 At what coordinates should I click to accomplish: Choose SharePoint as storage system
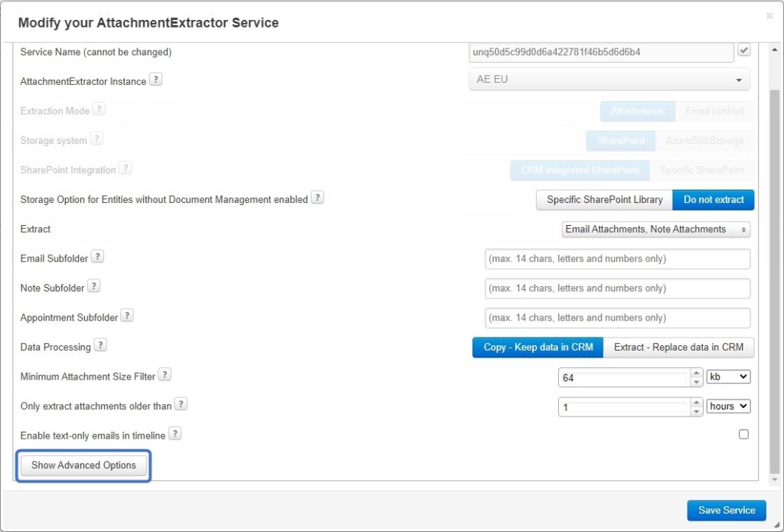click(620, 141)
